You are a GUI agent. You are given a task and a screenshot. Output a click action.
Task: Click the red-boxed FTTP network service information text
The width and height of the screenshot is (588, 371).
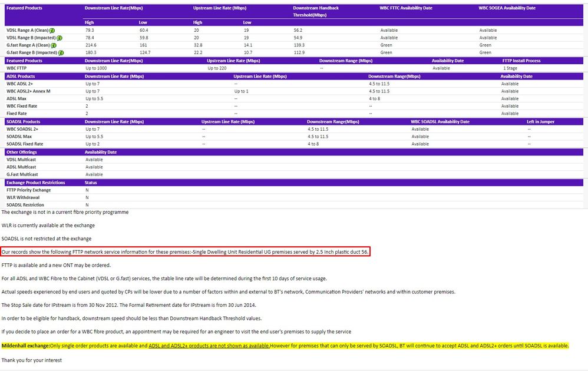(x=185, y=252)
